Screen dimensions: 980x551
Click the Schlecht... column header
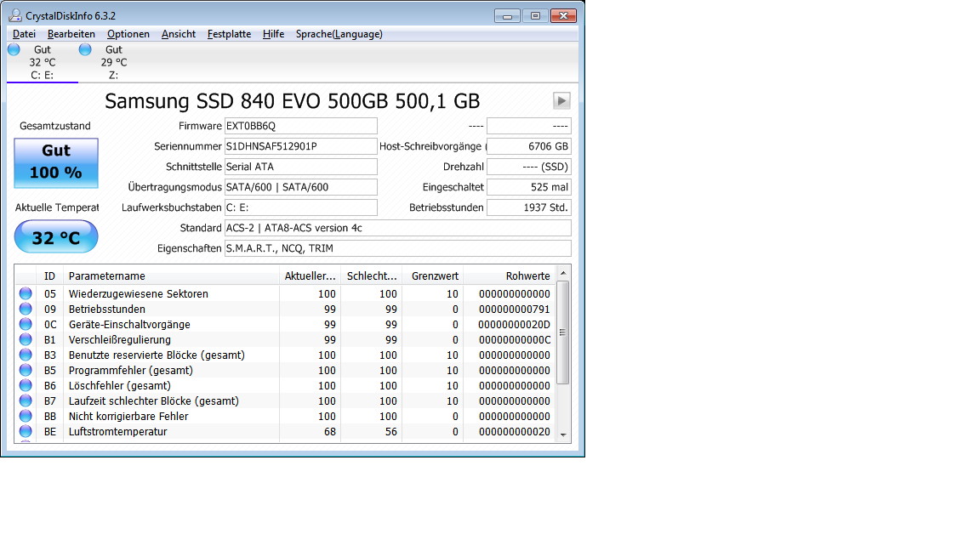pos(371,276)
